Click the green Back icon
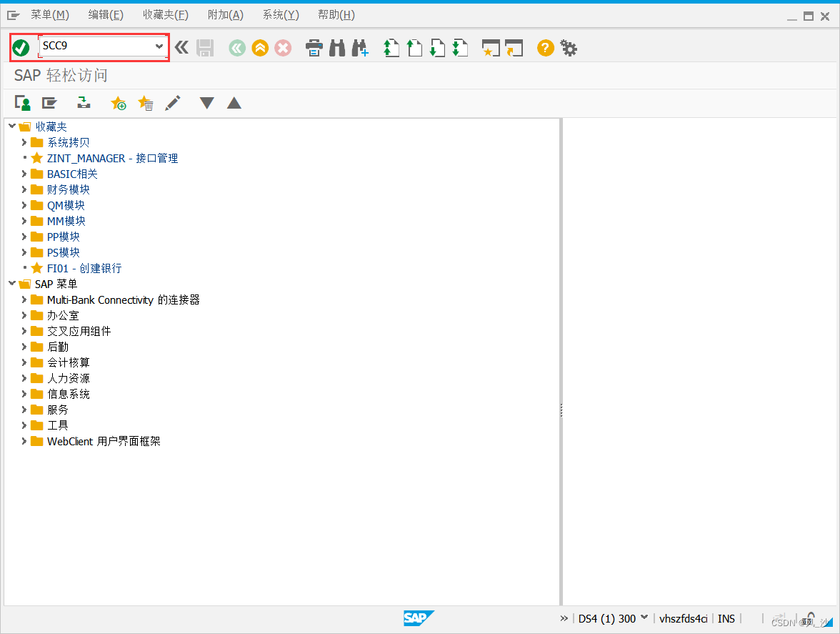Viewport: 840px width, 634px height. tap(237, 48)
